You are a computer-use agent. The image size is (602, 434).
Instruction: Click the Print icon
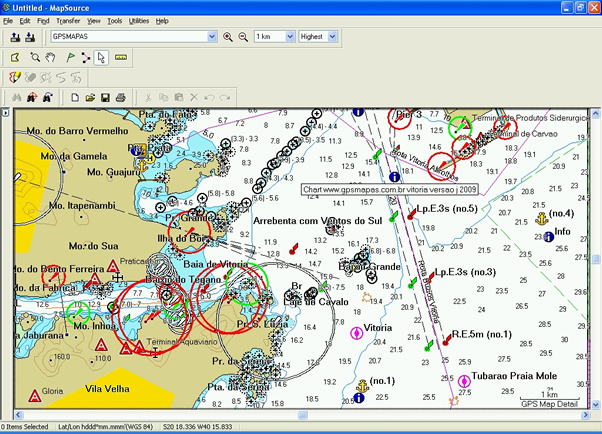pyautogui.click(x=120, y=97)
